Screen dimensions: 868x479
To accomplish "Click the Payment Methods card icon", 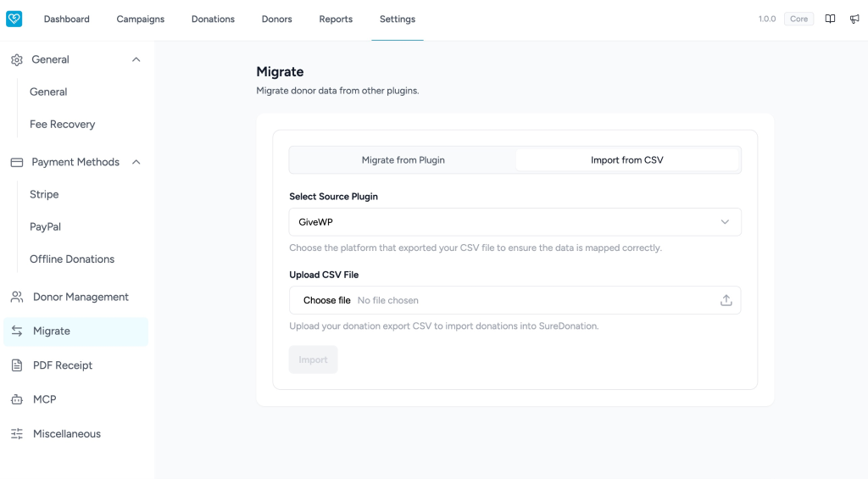I will tap(17, 162).
